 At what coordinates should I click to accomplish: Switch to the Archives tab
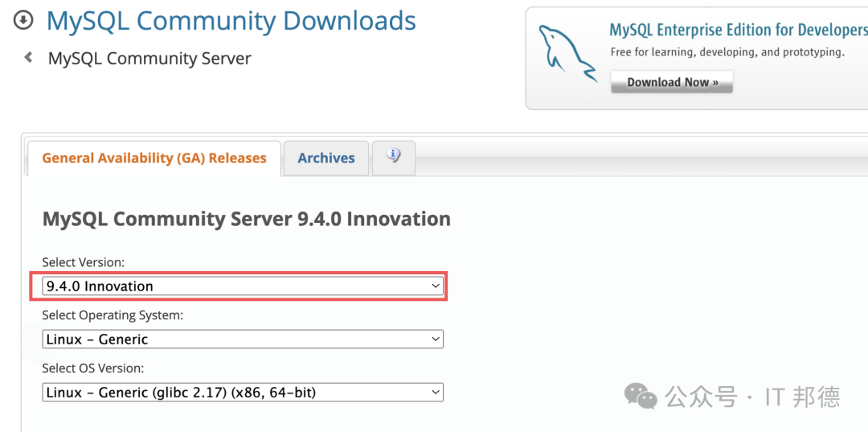click(326, 158)
